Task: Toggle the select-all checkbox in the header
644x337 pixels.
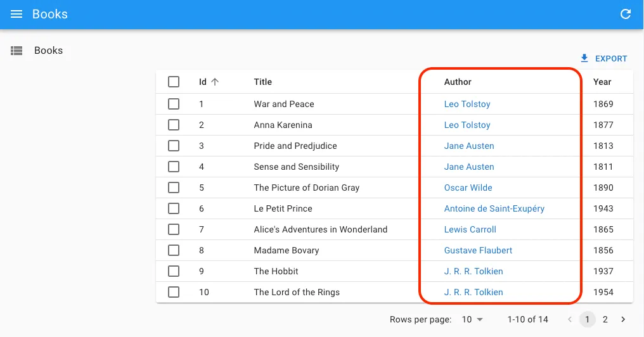Action: (174, 82)
